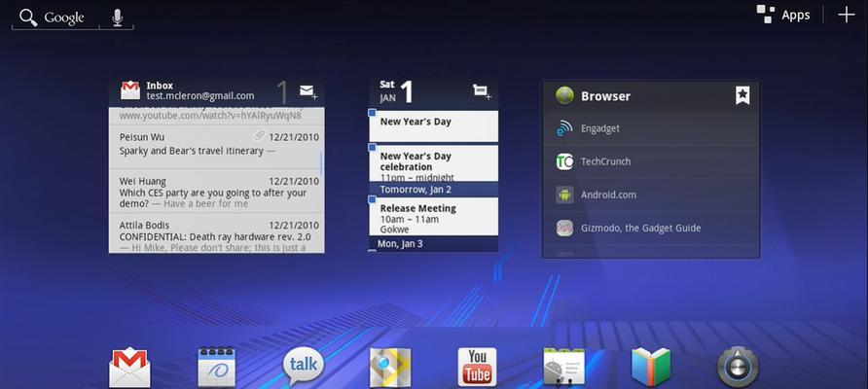Tap the Engadget favicon
Screen dimensions: 868x389
point(564,128)
